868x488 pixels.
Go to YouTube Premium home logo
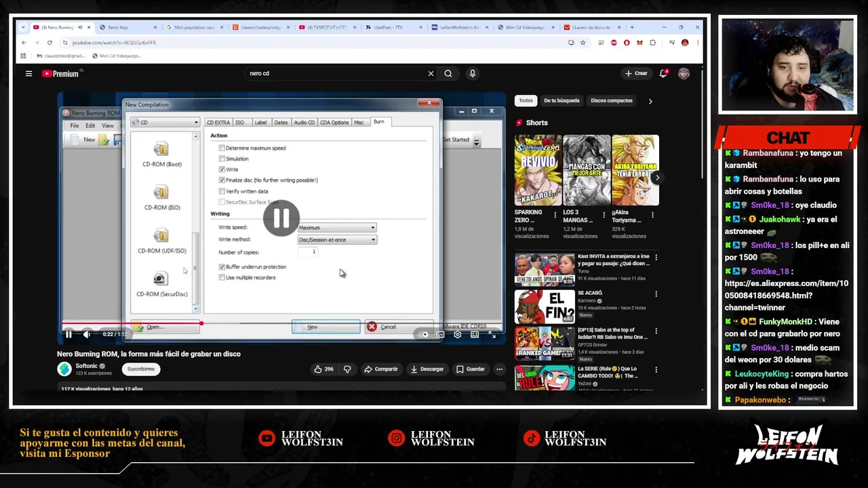point(60,73)
